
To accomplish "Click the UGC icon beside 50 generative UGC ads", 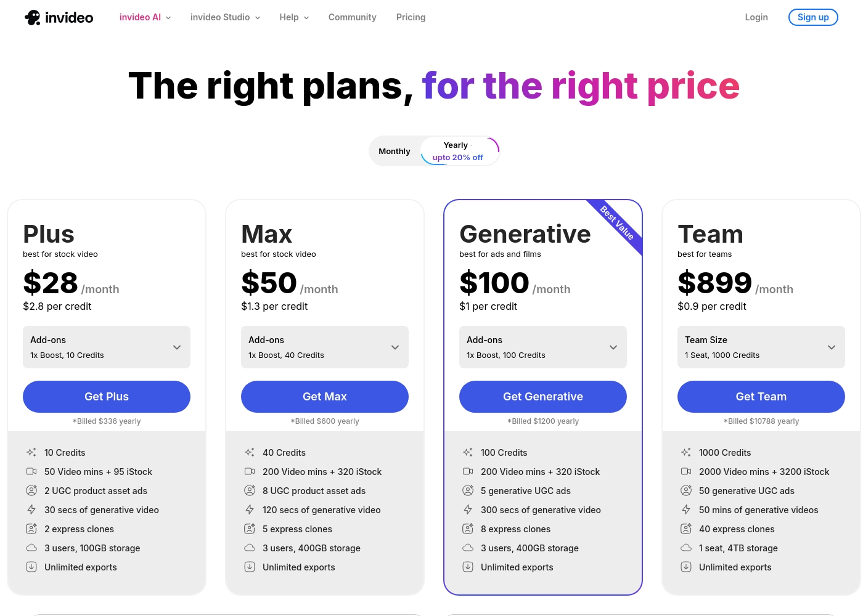I will point(686,490).
